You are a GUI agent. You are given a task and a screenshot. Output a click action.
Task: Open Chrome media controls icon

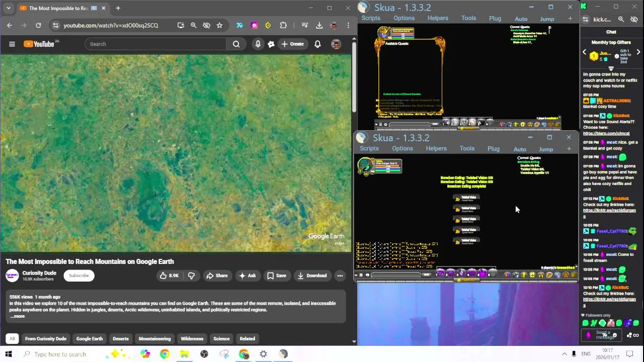[x=304, y=25]
